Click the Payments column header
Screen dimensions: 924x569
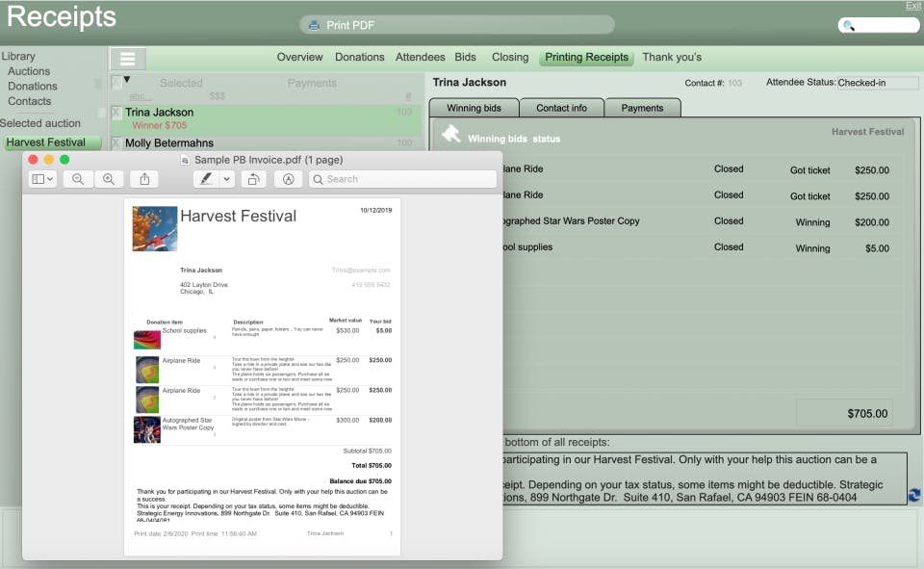coord(312,83)
